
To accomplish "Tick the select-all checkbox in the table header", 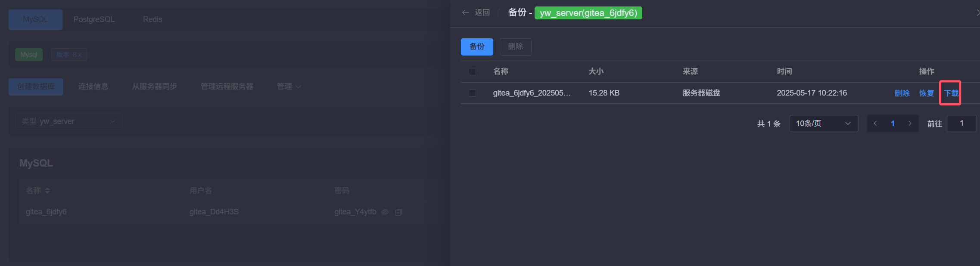I will [473, 71].
